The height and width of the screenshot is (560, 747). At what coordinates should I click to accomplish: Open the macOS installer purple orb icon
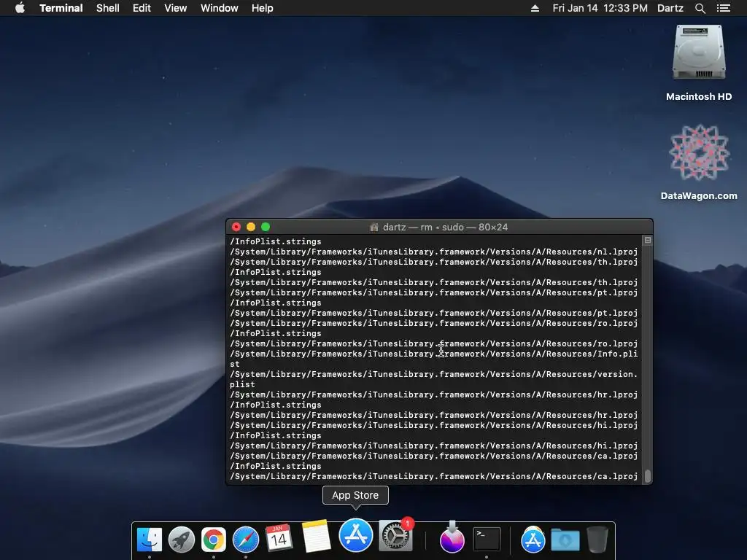[x=452, y=539]
